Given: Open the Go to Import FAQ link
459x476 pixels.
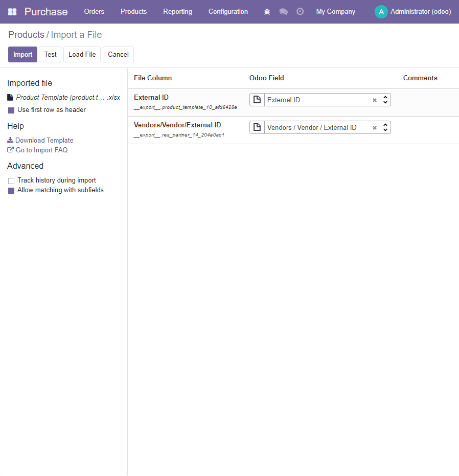Looking at the screenshot, I should click(x=41, y=150).
